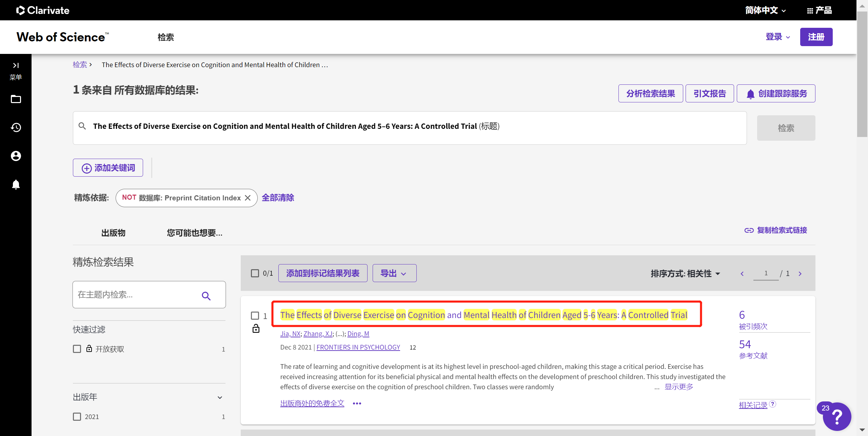This screenshot has height=436, width=868.
Task: Click the page scrollbar thumb
Action: pyautogui.click(x=862, y=75)
